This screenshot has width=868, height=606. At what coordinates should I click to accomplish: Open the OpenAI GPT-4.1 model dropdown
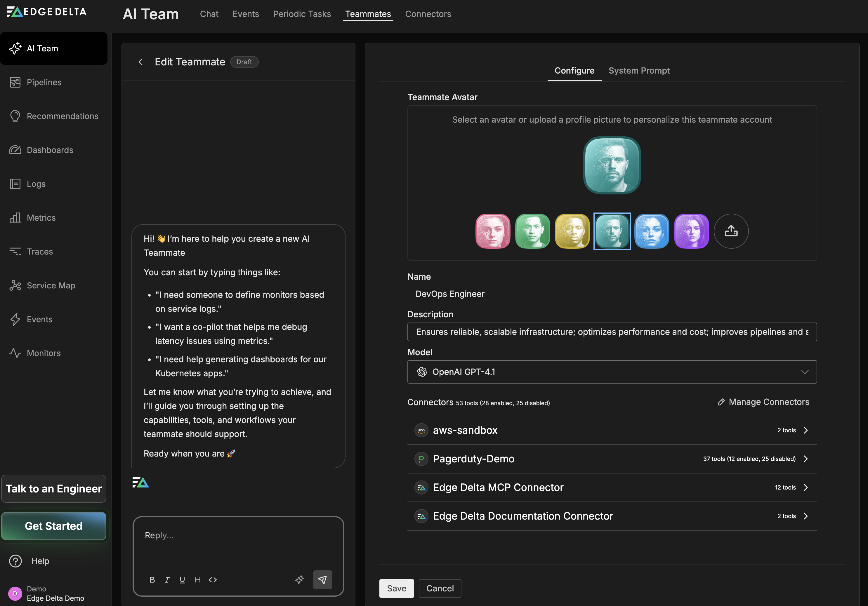click(805, 372)
